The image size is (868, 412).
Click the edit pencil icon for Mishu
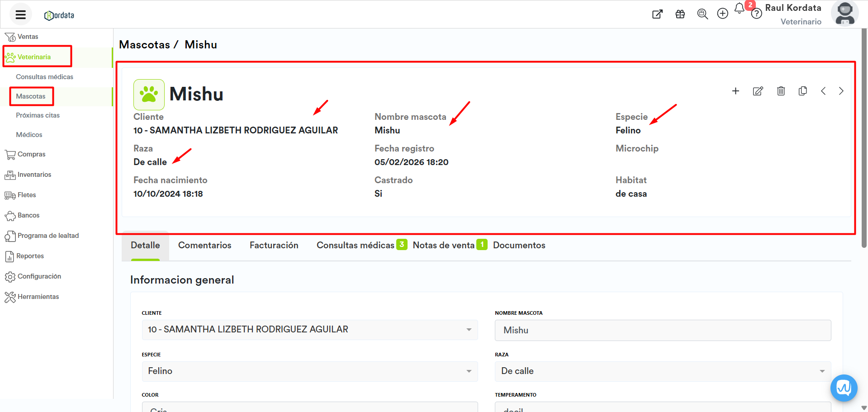coord(758,91)
